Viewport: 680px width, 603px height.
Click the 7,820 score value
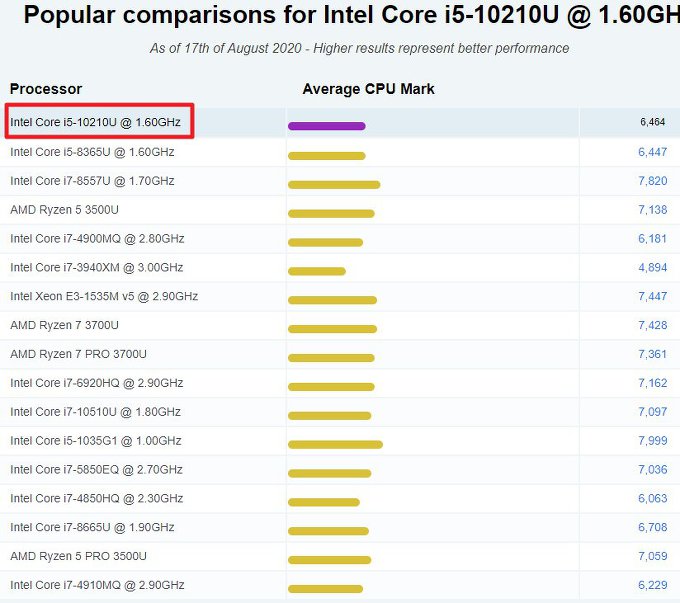coord(652,182)
